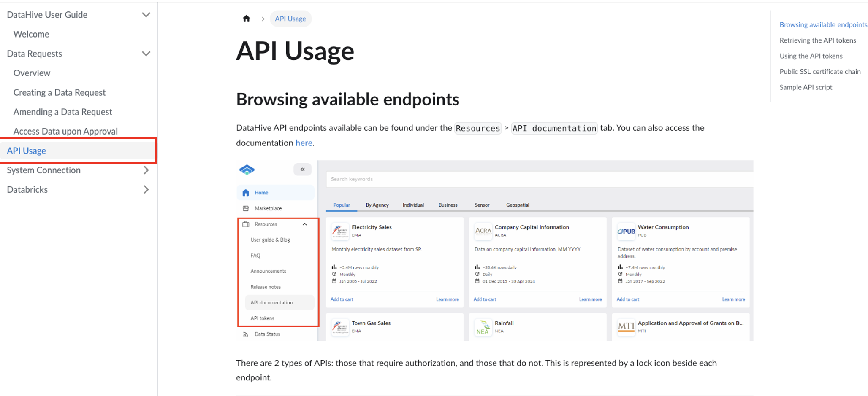Switch to the By Agency tab
The height and width of the screenshot is (396, 868).
pyautogui.click(x=377, y=205)
